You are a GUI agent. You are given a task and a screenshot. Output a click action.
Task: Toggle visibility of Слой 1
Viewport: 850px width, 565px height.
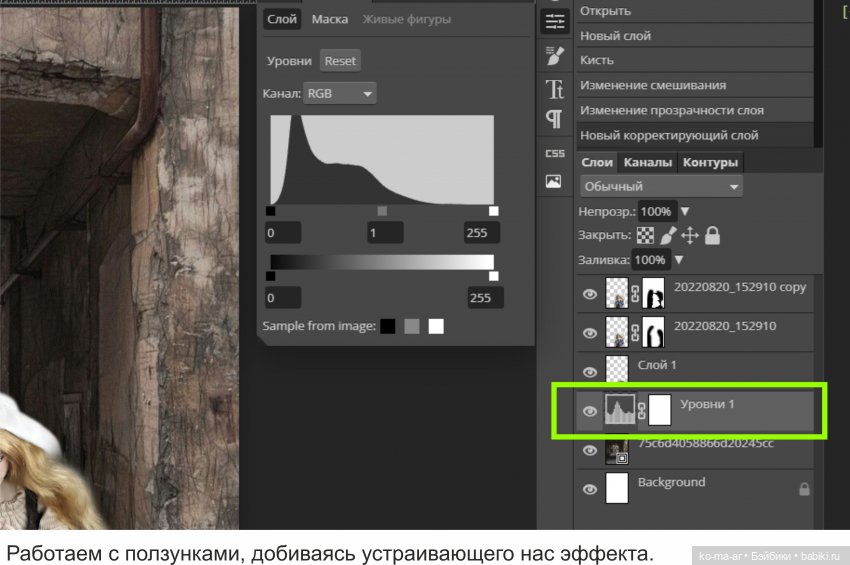click(x=590, y=372)
